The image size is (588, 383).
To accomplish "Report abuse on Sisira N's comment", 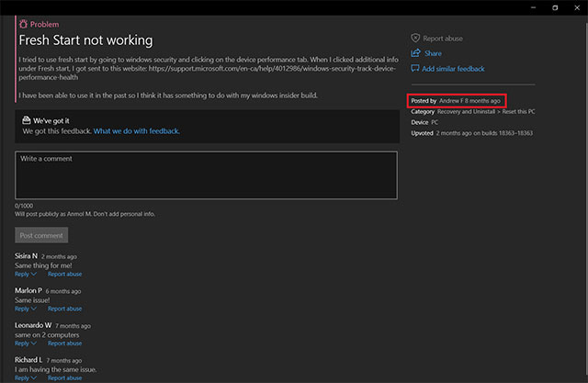I will 64,274.
